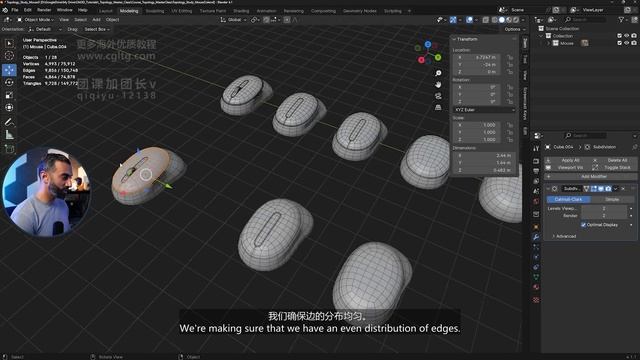The width and height of the screenshot is (640, 360).
Task: Pick the Rotate tool in the left toolbar
Action: pos(9,82)
